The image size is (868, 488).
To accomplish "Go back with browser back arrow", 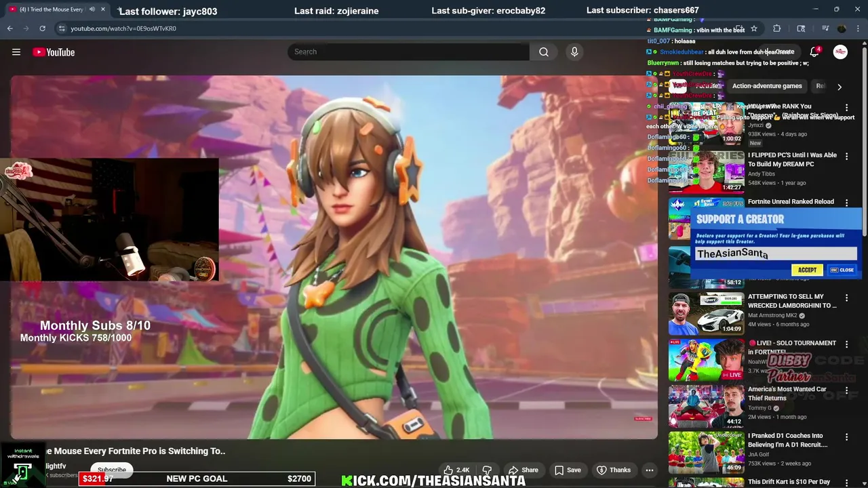I will (x=9, y=28).
